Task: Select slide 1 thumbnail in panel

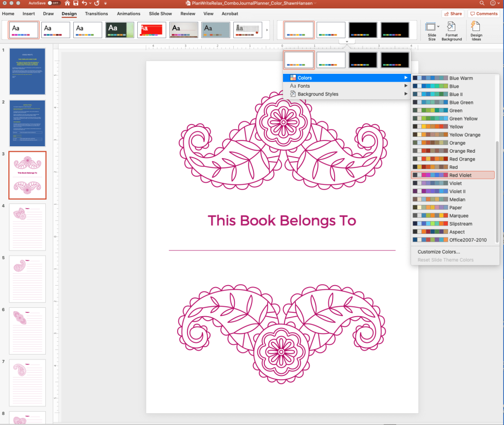Action: pyautogui.click(x=28, y=71)
